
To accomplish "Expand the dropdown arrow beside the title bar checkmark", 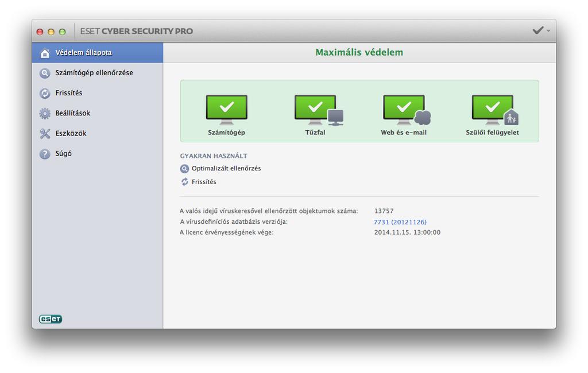I will pos(548,31).
